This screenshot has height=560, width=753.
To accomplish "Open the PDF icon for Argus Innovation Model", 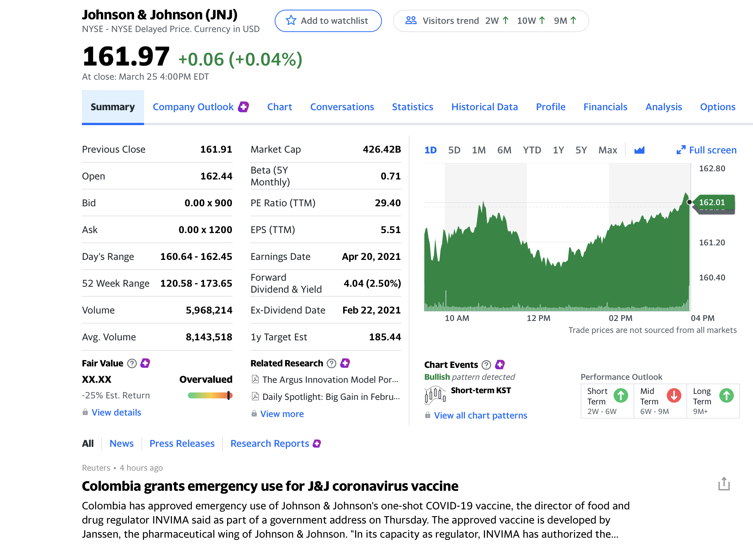I will [x=255, y=379].
